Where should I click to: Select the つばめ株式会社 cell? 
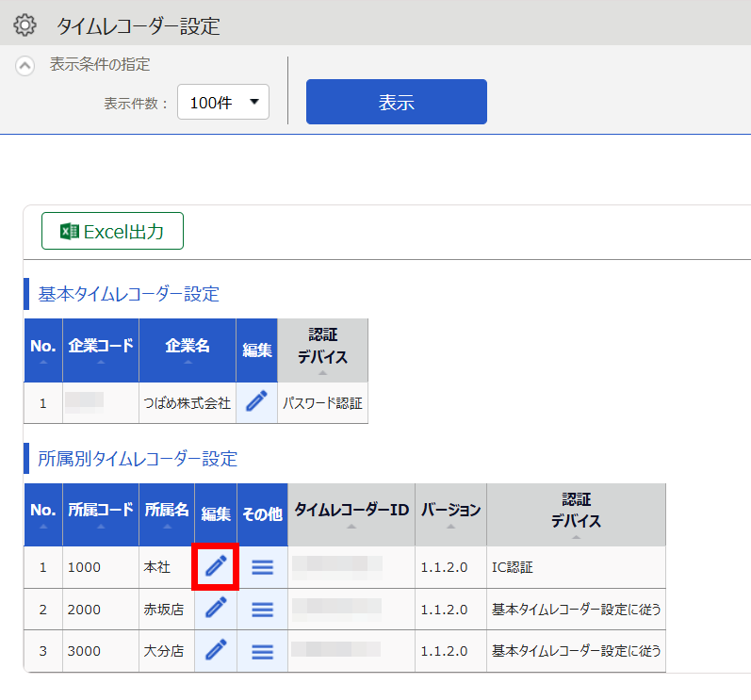[188, 402]
